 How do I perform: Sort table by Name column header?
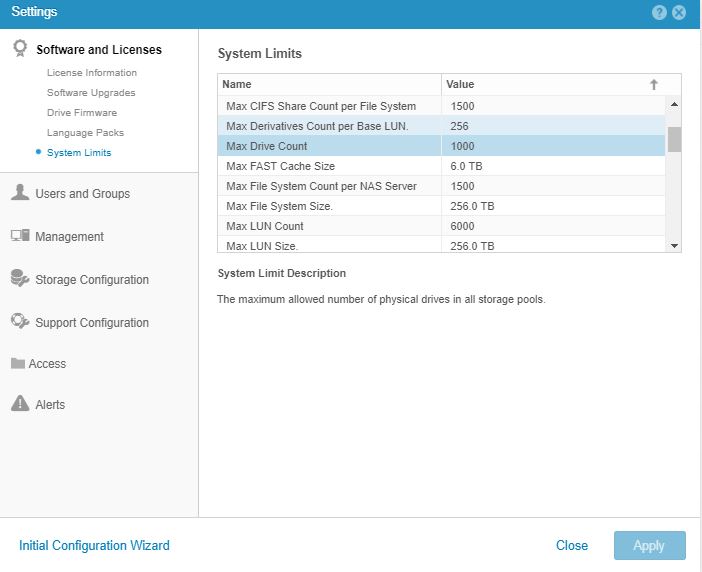[328, 85]
